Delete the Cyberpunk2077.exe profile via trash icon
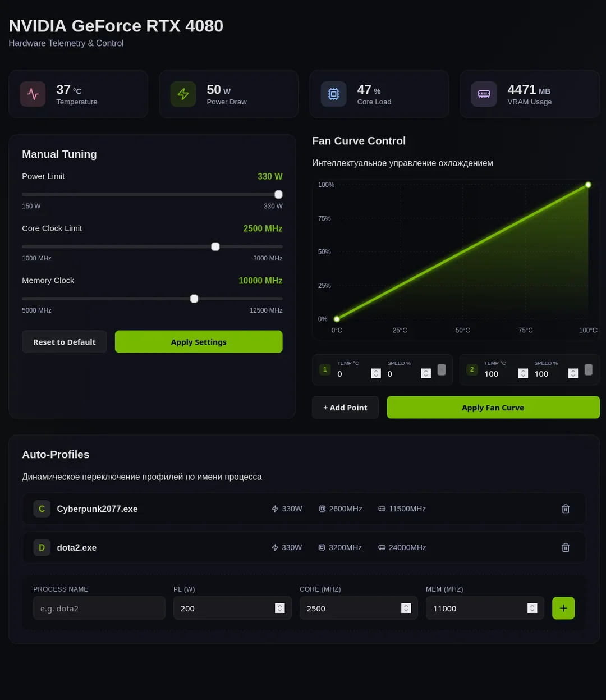The height and width of the screenshot is (700, 606). (x=566, y=509)
